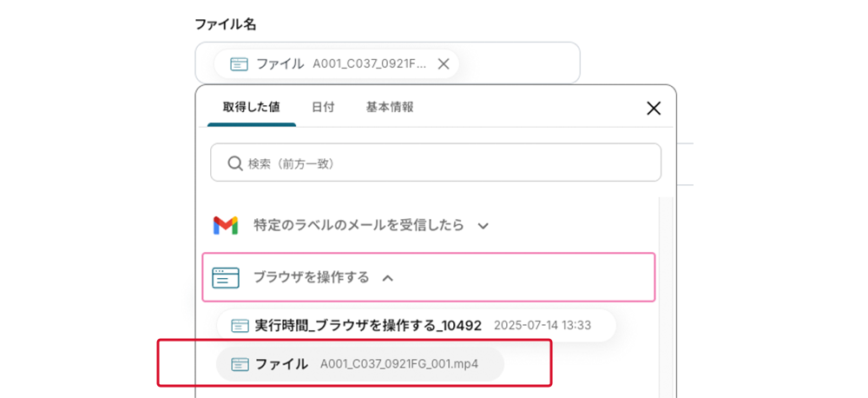The width and height of the screenshot is (868, 398).
Task: Click the Gmail icon in the list
Action: 226,225
